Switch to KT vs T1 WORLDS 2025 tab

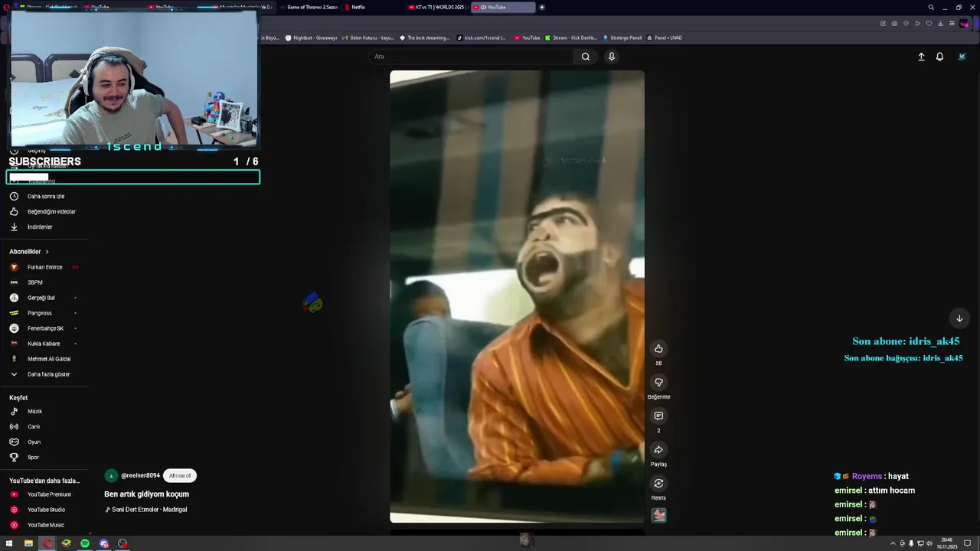coord(438,7)
